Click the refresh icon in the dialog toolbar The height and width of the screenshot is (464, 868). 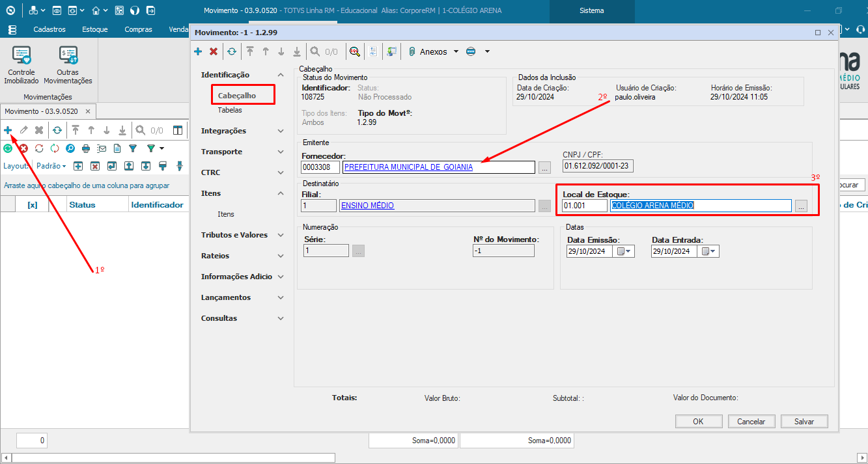click(232, 51)
